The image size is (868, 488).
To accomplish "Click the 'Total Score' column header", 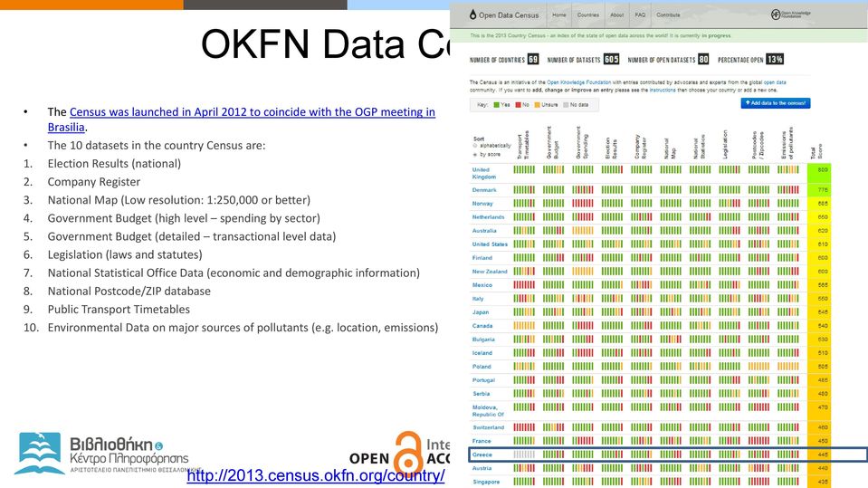I will click(816, 152).
